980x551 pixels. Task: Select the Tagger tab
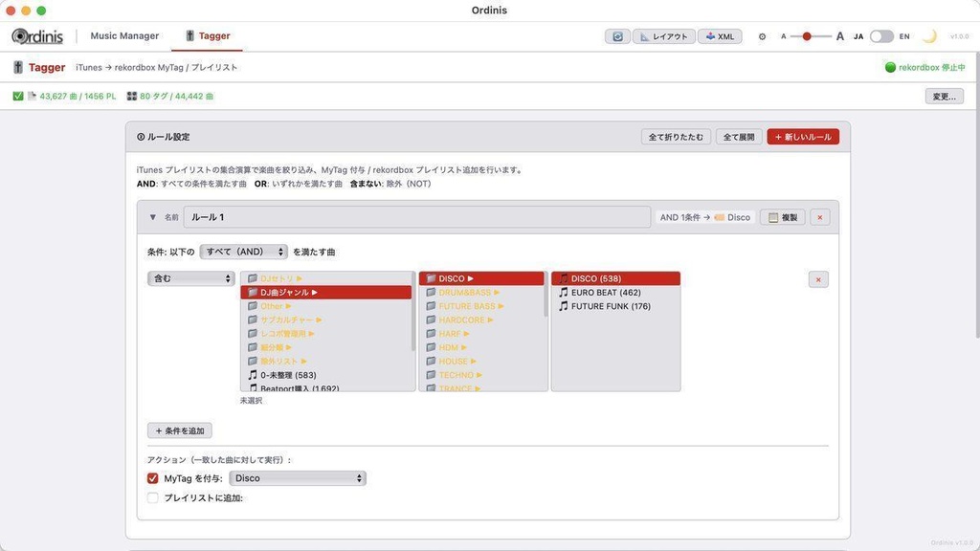208,36
